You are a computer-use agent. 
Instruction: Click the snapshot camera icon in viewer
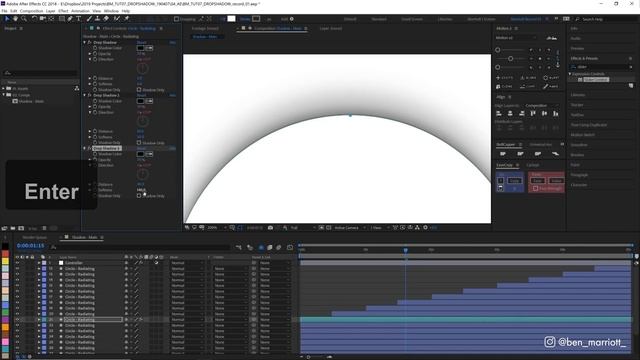pos(270,228)
